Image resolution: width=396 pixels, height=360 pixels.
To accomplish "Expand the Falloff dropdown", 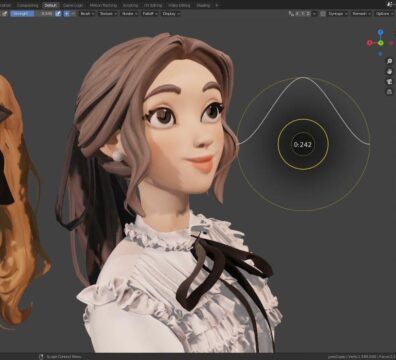I will (150, 14).
